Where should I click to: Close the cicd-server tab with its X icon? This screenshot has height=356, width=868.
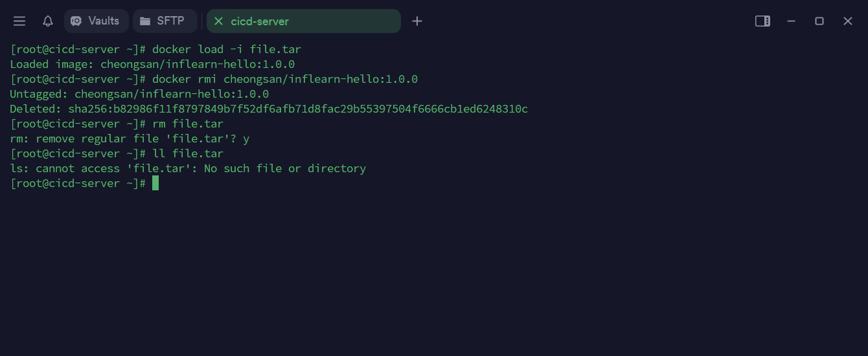coord(218,21)
